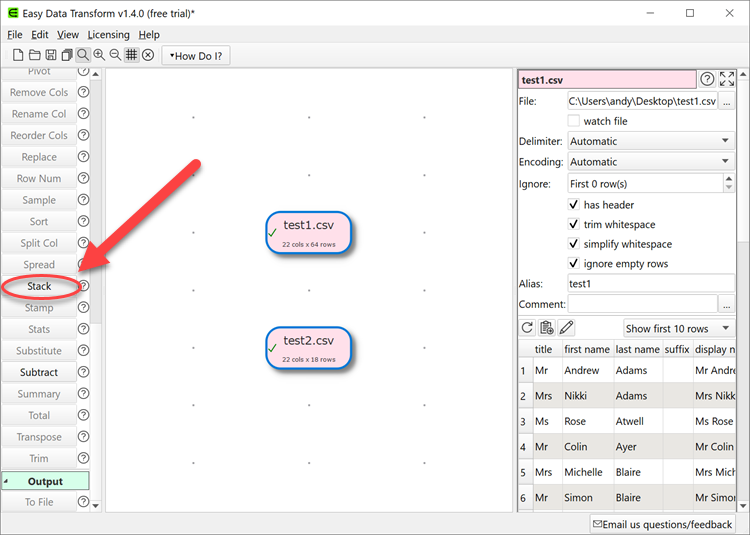Disable the trim whitespace checkbox
This screenshot has height=535, width=750.
click(x=574, y=225)
